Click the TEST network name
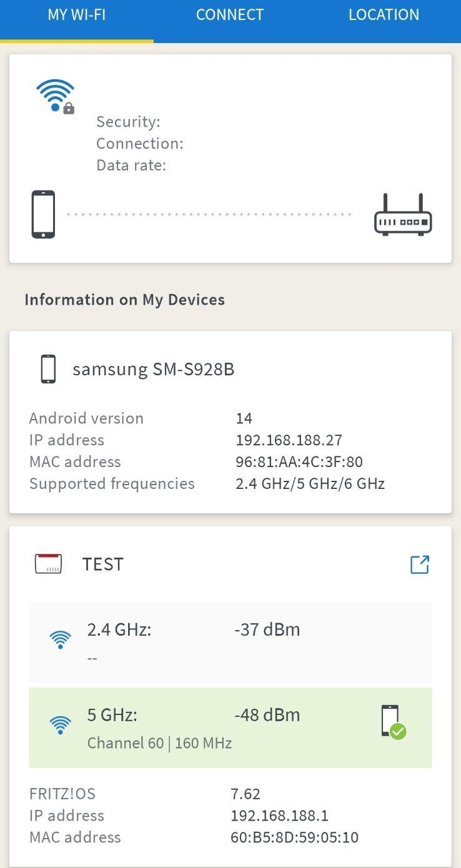Screen dimensions: 461x868 pyautogui.click(x=103, y=565)
